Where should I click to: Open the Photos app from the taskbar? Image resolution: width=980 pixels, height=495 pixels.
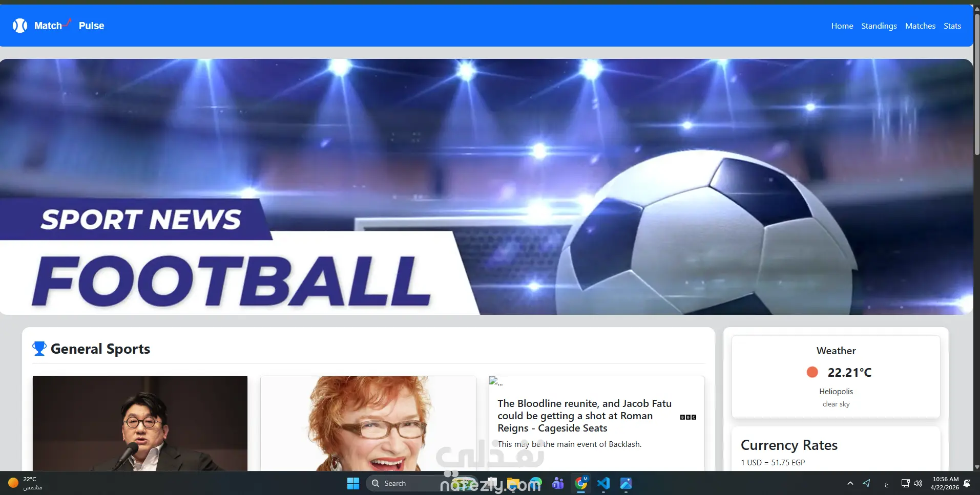click(x=625, y=483)
